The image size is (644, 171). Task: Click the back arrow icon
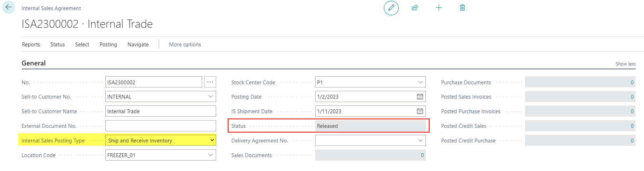[8, 7]
